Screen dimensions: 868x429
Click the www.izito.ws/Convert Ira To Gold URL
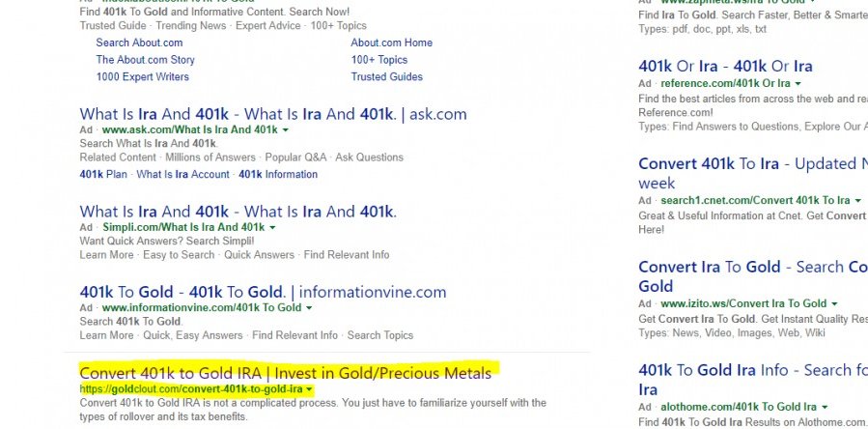tap(743, 303)
